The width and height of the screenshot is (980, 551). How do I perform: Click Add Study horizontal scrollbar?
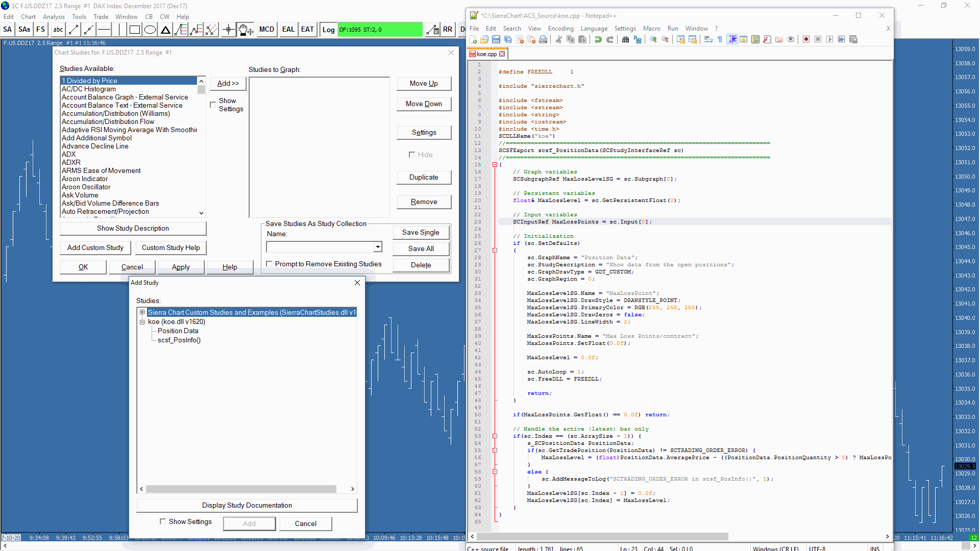coord(241,489)
